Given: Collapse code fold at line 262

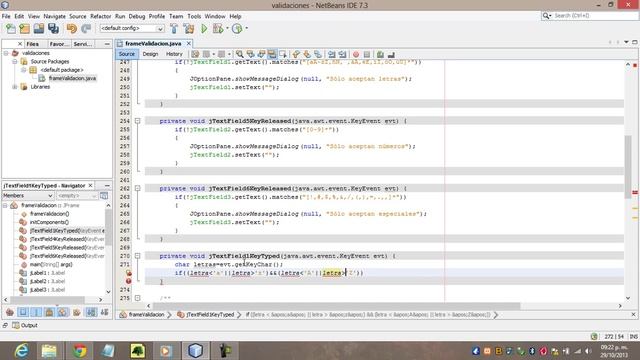Looking at the screenshot, I should pyautogui.click(x=138, y=189).
